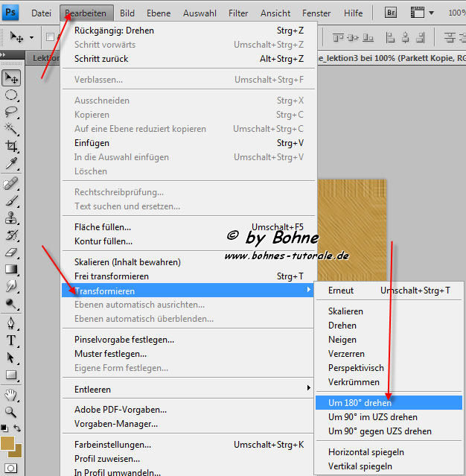Select the Eyedropper tool
The width and height of the screenshot is (466, 476).
[12, 164]
